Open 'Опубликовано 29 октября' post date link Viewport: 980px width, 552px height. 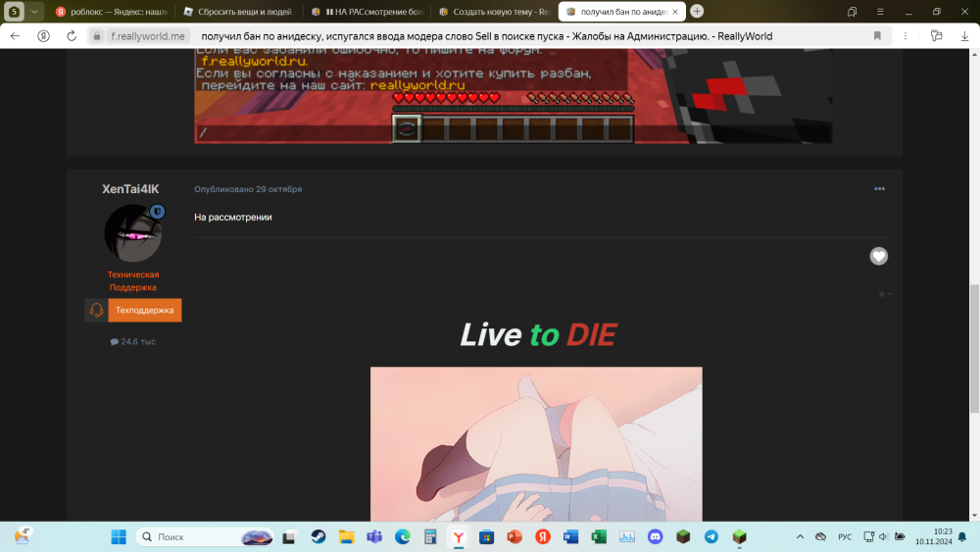[248, 189]
